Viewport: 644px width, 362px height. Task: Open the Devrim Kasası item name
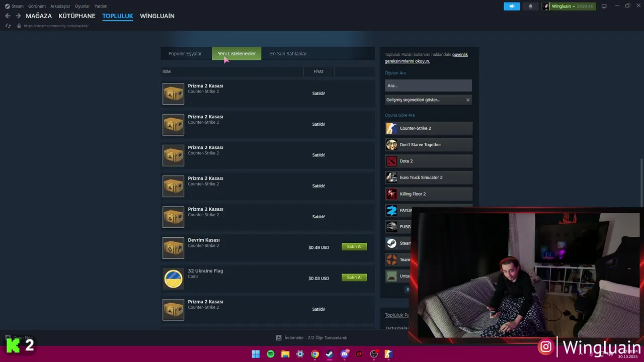(x=204, y=240)
